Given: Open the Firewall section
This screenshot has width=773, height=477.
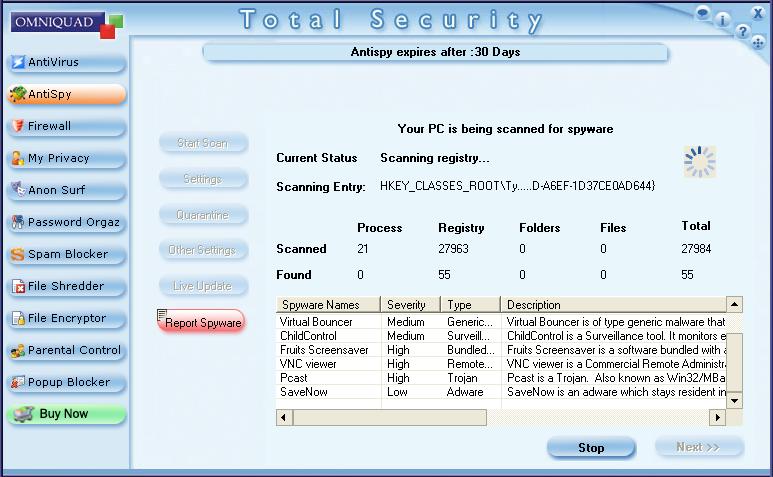Looking at the screenshot, I should 67,126.
